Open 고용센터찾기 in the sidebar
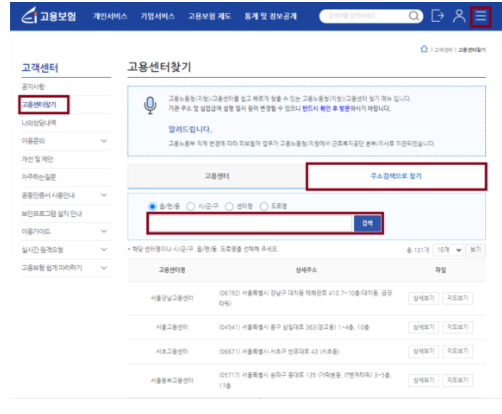 (39, 105)
